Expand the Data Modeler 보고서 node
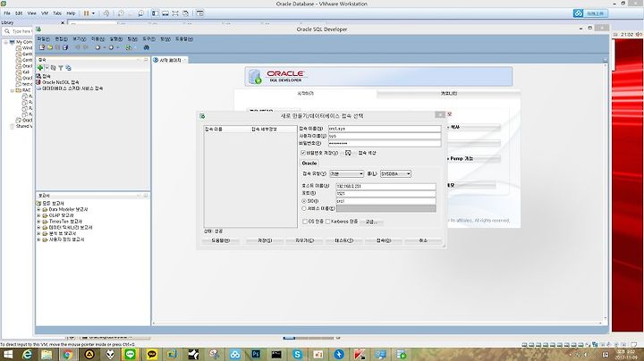Viewport: 644px width, 361px height. (38, 210)
